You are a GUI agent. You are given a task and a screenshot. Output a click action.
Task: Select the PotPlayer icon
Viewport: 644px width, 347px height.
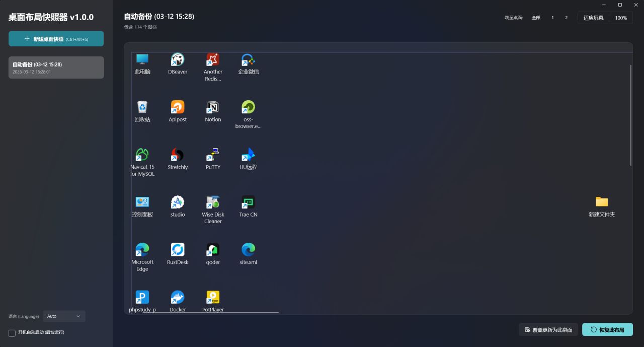pos(213,297)
